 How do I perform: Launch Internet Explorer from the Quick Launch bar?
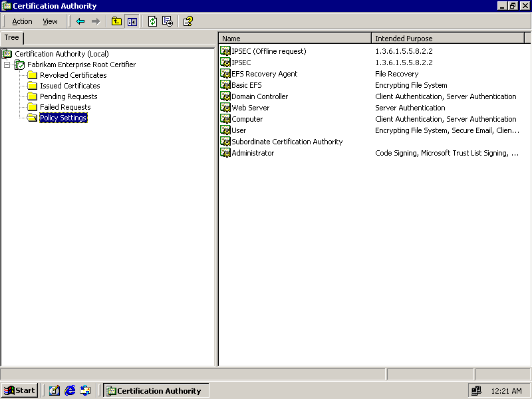(70, 390)
